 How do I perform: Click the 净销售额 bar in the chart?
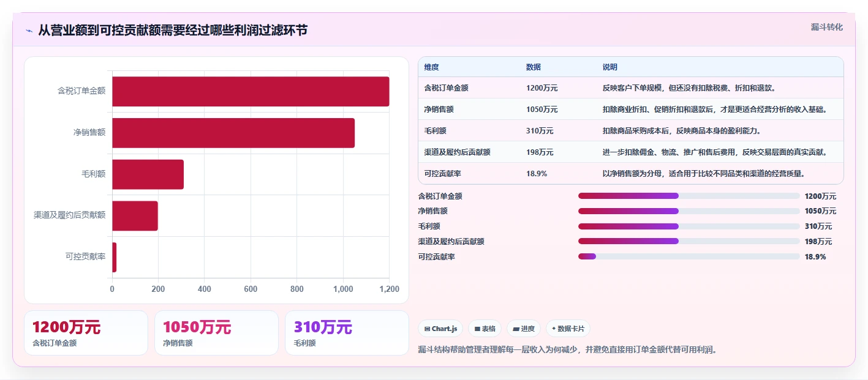click(x=233, y=133)
